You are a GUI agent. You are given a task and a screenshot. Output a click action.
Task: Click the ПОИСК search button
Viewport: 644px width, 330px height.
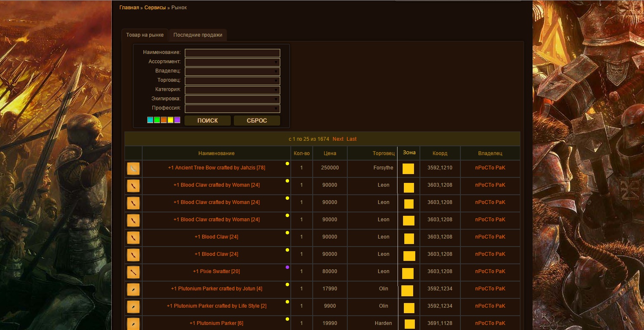(x=208, y=121)
